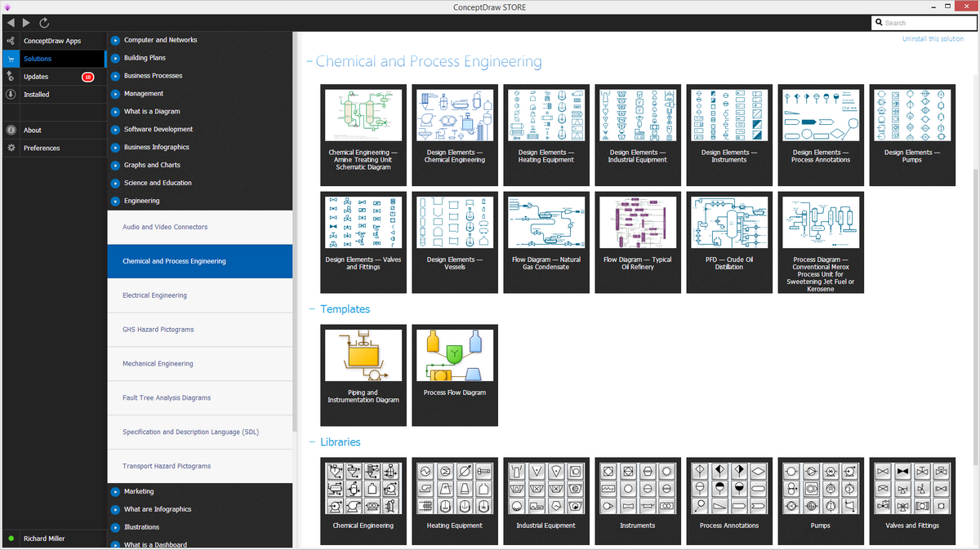The width and height of the screenshot is (980, 550).
Task: Click the green status dot beside Richard Miller
Action: [11, 539]
